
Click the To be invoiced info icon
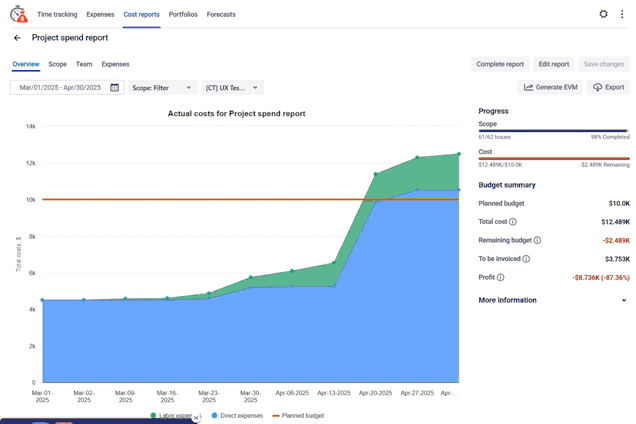click(526, 259)
